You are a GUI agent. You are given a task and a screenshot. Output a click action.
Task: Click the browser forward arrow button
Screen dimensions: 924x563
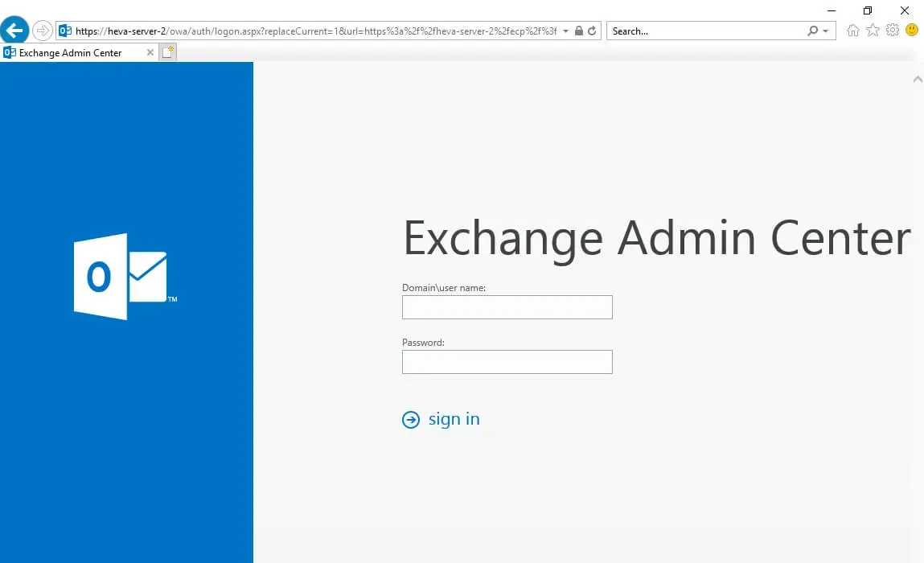pyautogui.click(x=43, y=31)
